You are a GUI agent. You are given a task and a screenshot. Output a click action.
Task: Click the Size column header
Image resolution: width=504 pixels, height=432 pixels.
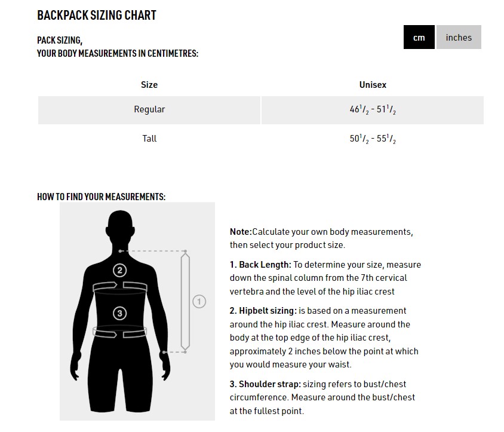[x=149, y=85]
